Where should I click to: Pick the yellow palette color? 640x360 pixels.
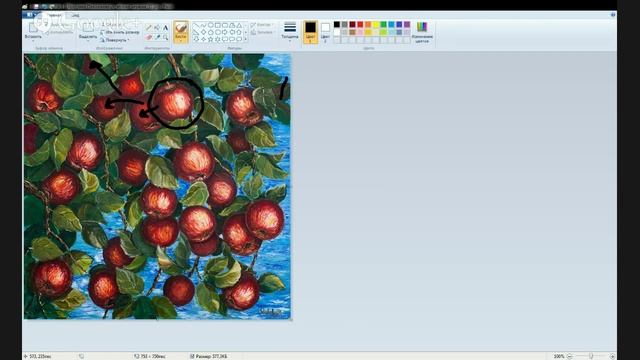click(376, 24)
